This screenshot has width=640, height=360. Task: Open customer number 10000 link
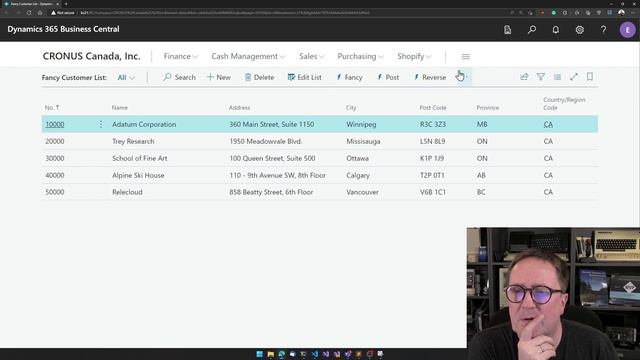[x=55, y=124]
